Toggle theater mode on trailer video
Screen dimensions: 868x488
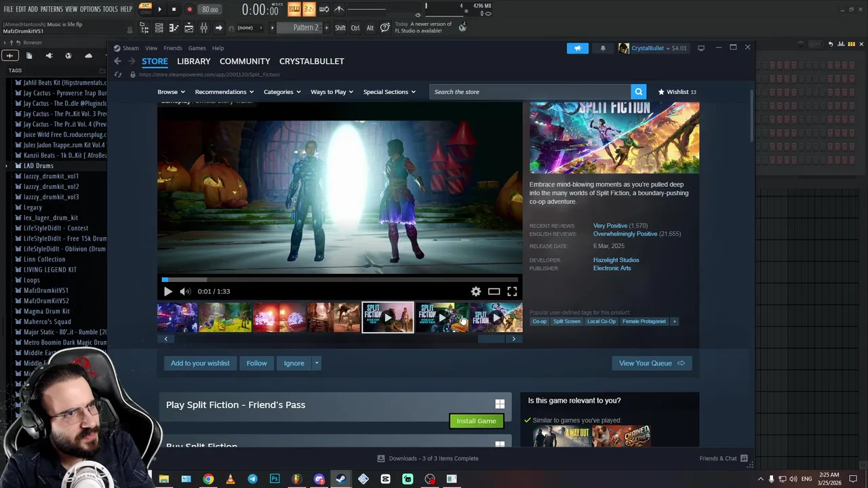494,291
